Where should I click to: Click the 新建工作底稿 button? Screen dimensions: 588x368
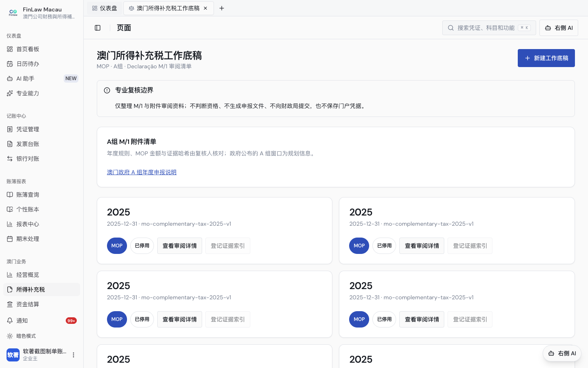546,58
